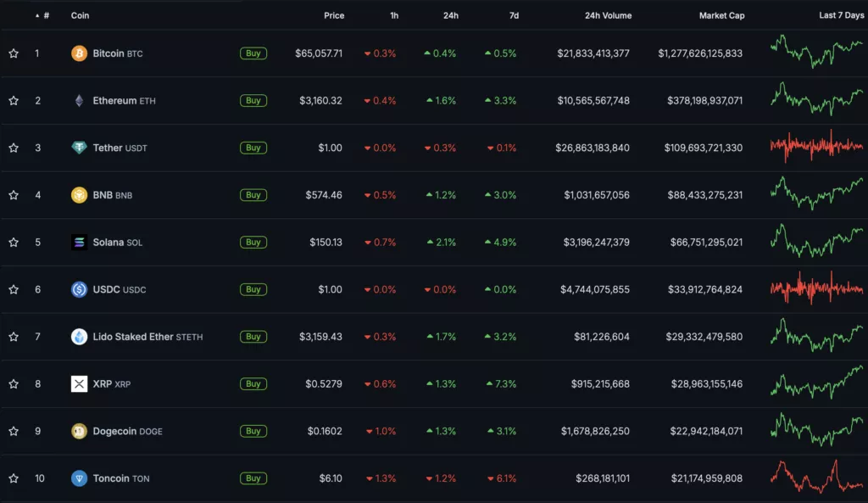Sort by 1h change column
Image resolution: width=868 pixels, height=503 pixels.
pos(394,15)
